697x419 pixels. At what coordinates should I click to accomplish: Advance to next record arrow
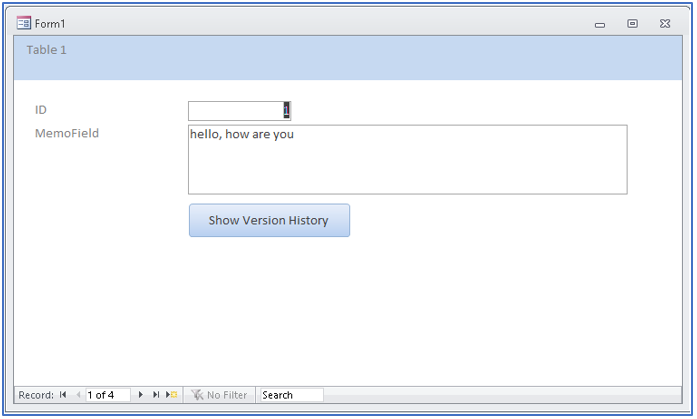tap(140, 395)
